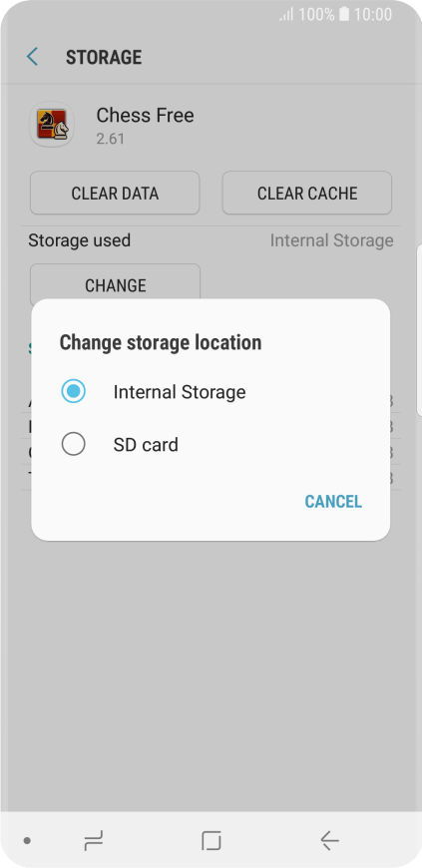Tap the back arrow beside STORAGE
422x868 pixels.
pyautogui.click(x=32, y=57)
